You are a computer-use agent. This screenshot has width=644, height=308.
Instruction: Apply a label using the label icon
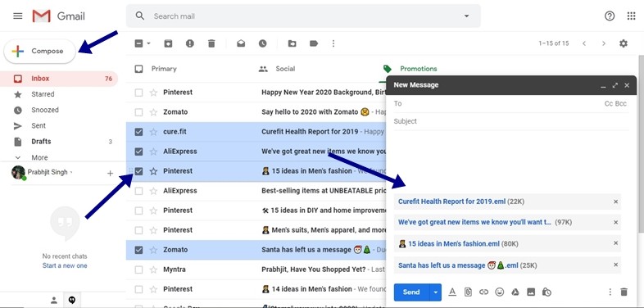tap(314, 43)
